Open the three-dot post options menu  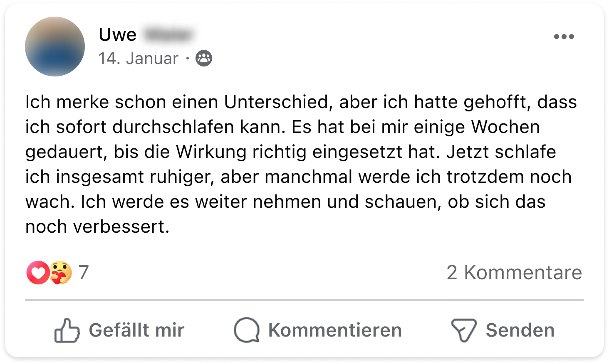pyautogui.click(x=564, y=37)
